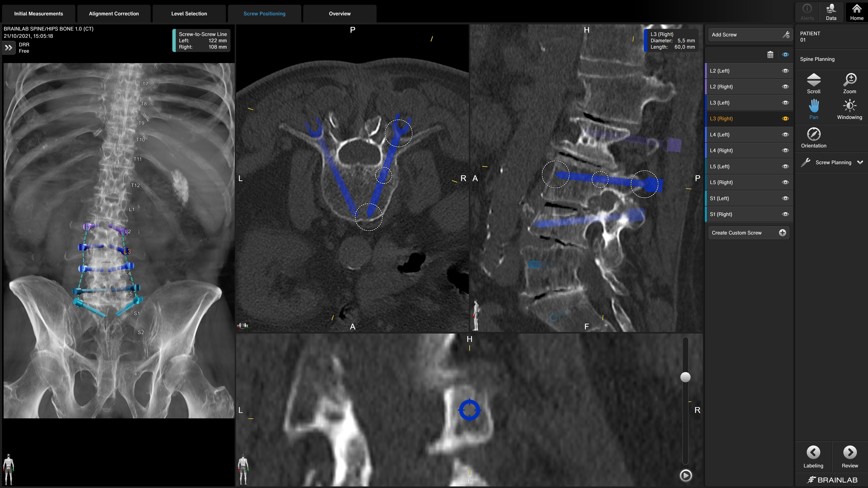
Task: Hide the L2 (Left) screw
Action: pyautogui.click(x=785, y=71)
